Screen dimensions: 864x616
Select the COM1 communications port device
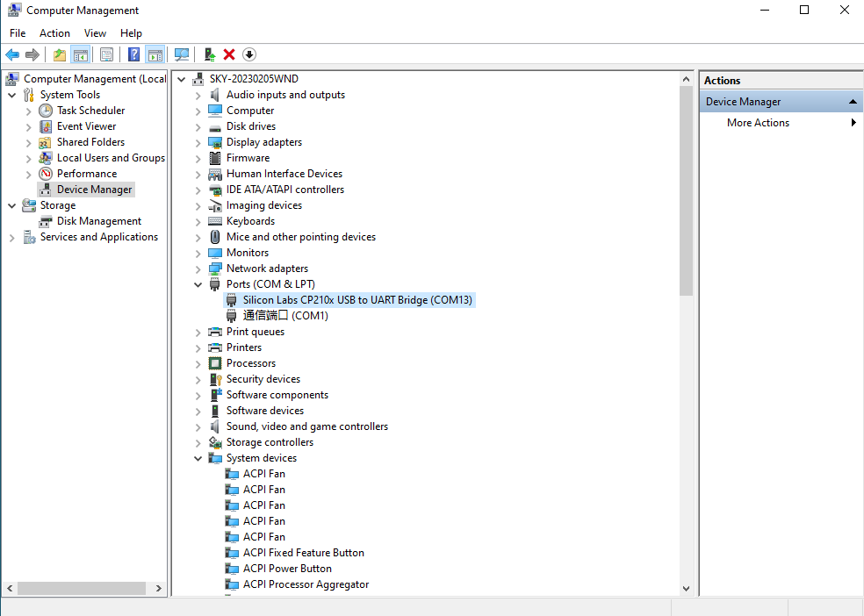(285, 316)
